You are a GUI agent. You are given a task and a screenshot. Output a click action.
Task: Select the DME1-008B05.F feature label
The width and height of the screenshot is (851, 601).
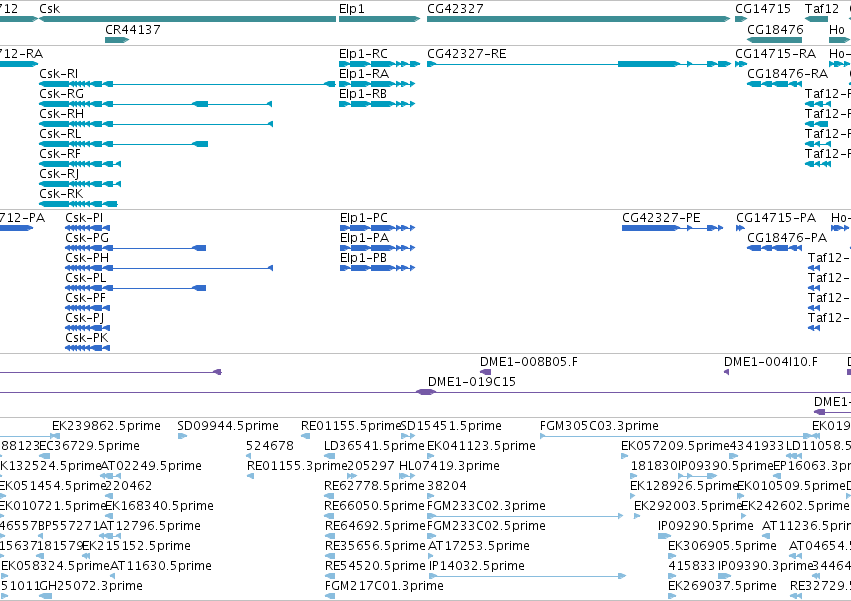point(529,362)
